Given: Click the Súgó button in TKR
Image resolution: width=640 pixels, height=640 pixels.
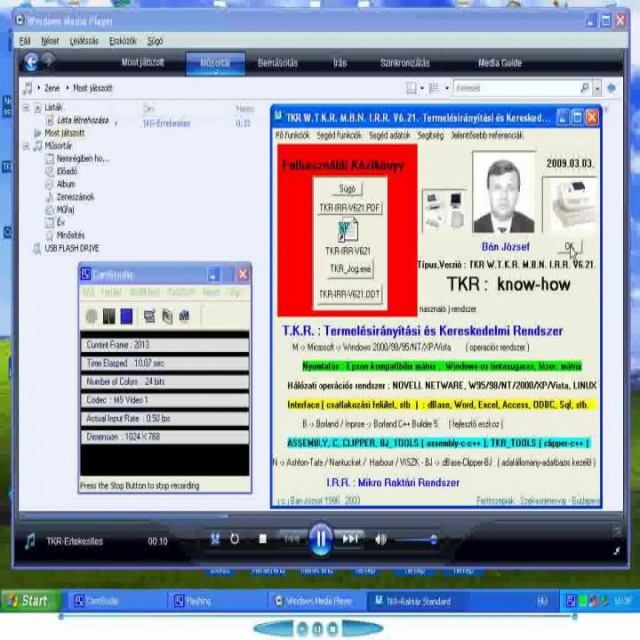Looking at the screenshot, I should click(x=347, y=189).
